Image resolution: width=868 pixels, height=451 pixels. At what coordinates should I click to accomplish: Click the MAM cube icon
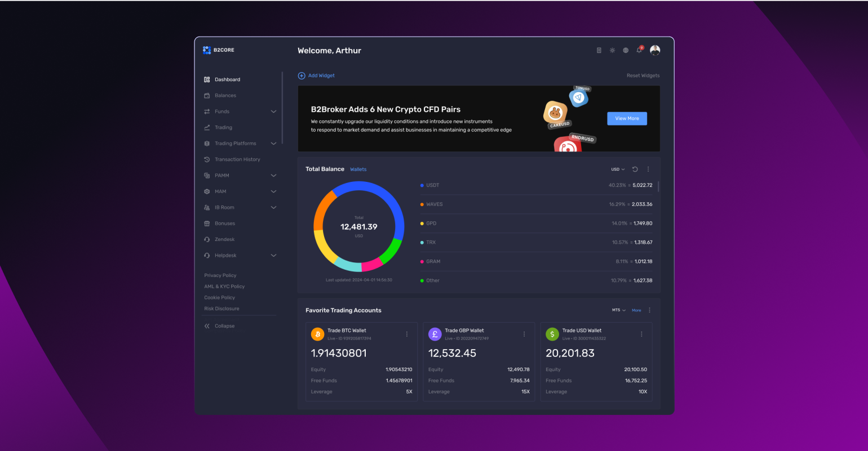[x=207, y=191]
